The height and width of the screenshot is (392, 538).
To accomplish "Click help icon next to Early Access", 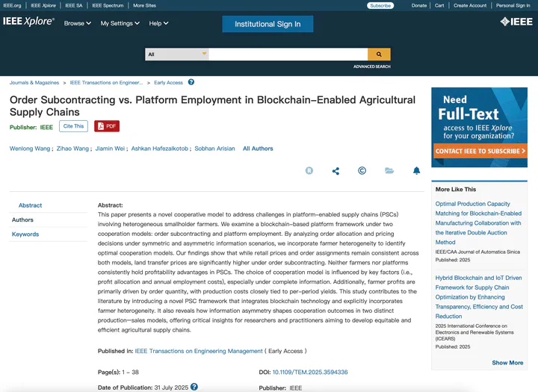I will [x=191, y=82].
